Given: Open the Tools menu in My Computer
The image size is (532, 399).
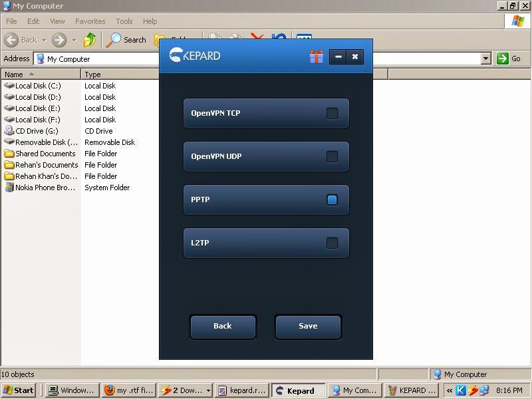Looking at the screenshot, I should click(x=124, y=21).
